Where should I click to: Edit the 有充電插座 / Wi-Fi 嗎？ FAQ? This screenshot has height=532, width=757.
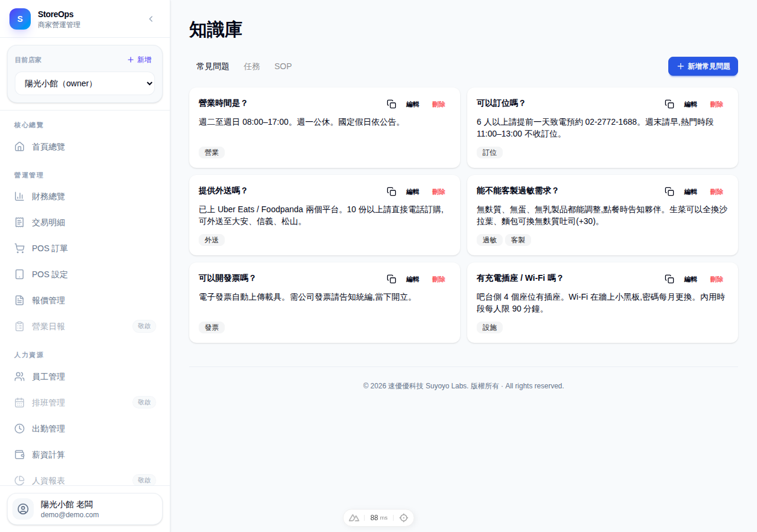[691, 279]
